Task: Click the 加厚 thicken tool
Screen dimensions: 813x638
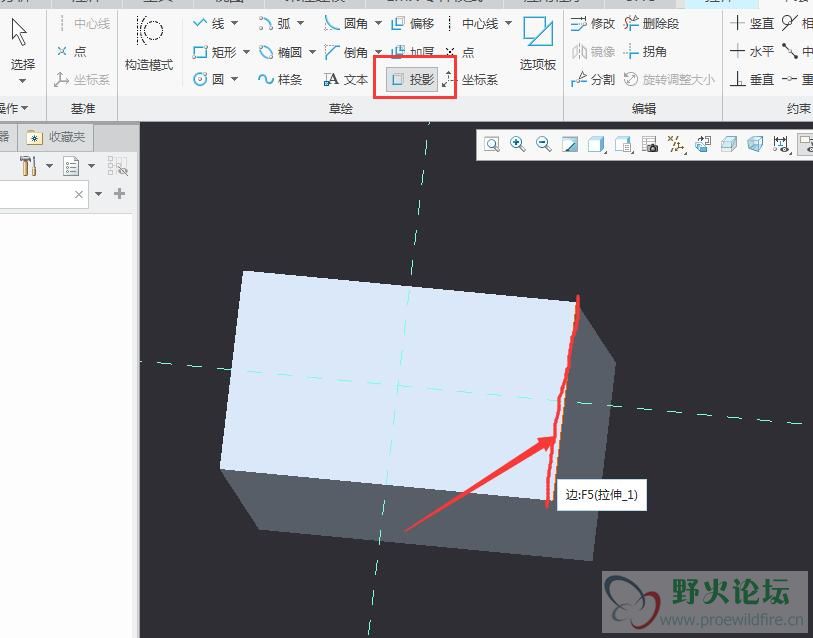Action: pyautogui.click(x=413, y=52)
